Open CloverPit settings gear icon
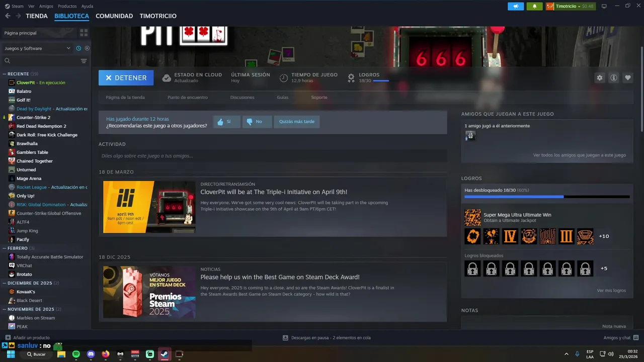The image size is (644, 362). (x=600, y=78)
